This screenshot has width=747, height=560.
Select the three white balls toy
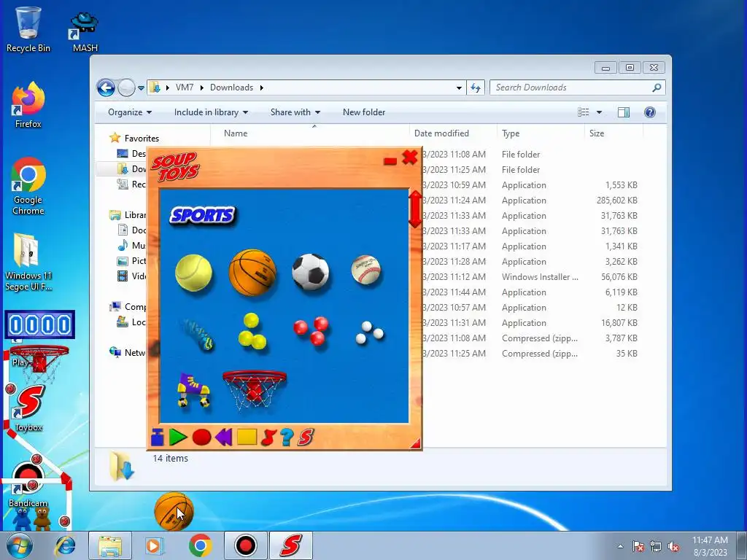point(369,332)
